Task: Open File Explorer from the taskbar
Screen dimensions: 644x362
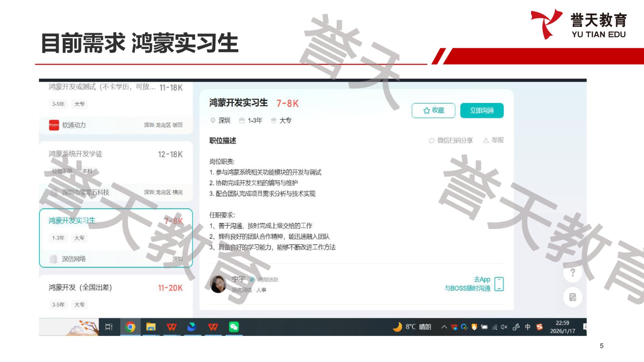Action: coord(151,327)
